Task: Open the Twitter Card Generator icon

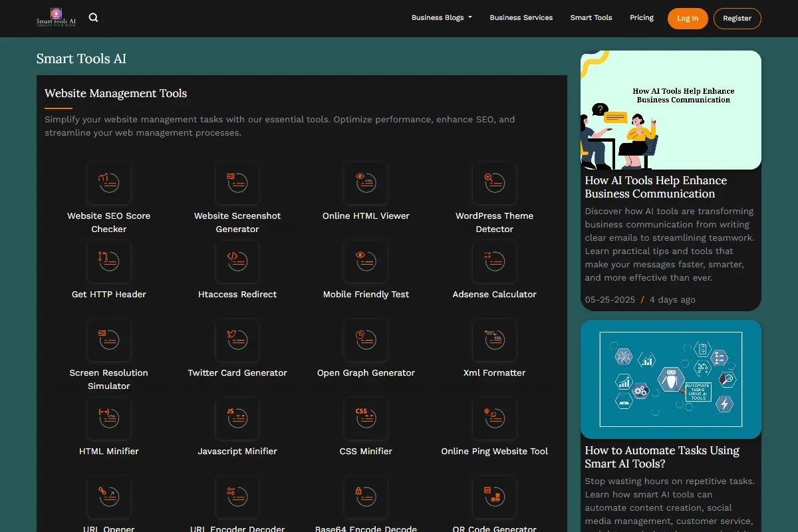Action: 237,340
